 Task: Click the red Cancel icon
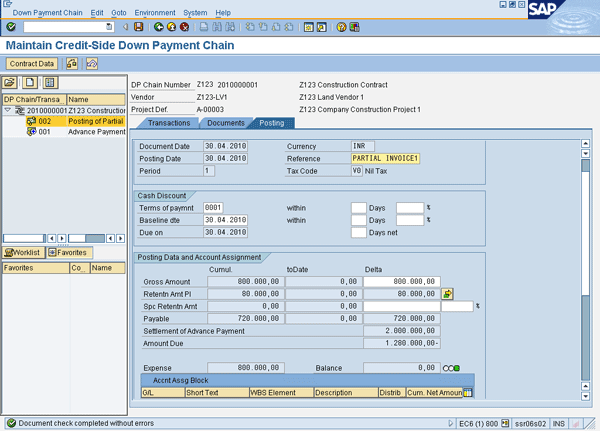[185, 27]
